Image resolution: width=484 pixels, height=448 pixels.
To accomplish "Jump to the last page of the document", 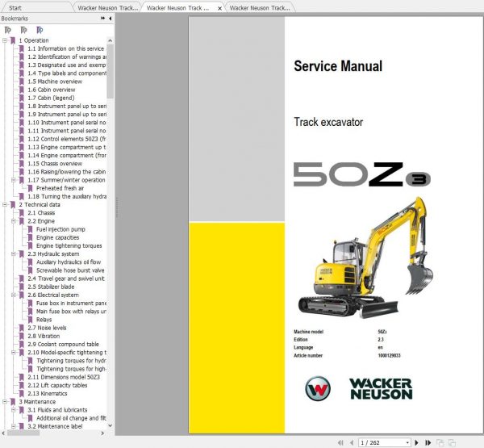I will tap(428, 442).
